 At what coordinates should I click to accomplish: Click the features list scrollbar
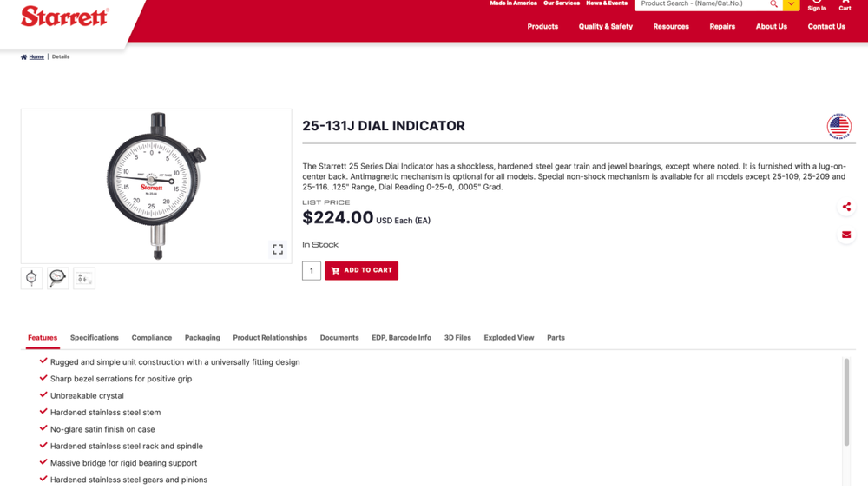click(x=846, y=402)
